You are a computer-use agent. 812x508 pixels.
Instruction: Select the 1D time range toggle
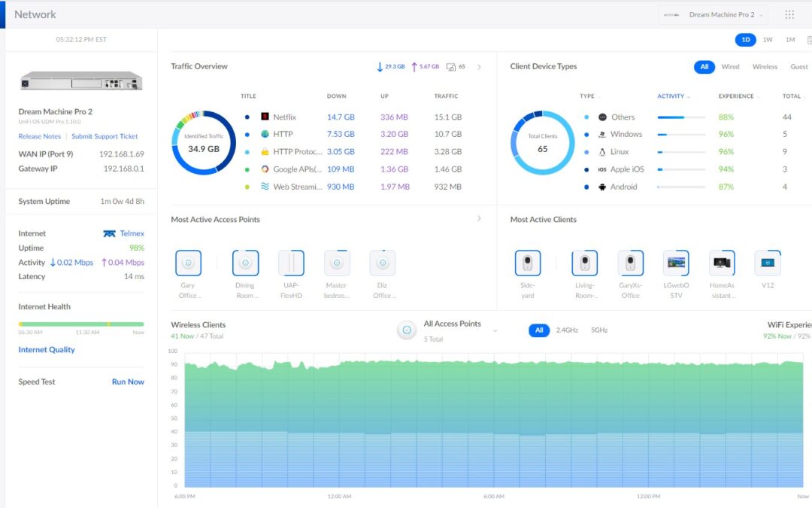(745, 40)
